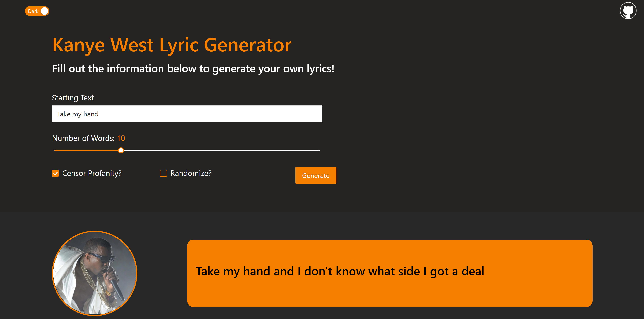Click the white knob of the Dark switch

(44, 11)
